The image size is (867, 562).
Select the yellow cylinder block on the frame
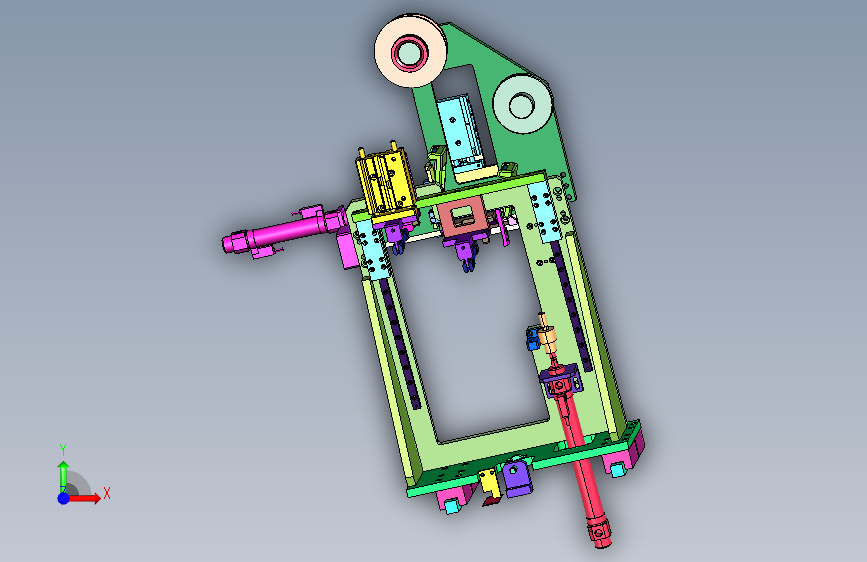(385, 184)
